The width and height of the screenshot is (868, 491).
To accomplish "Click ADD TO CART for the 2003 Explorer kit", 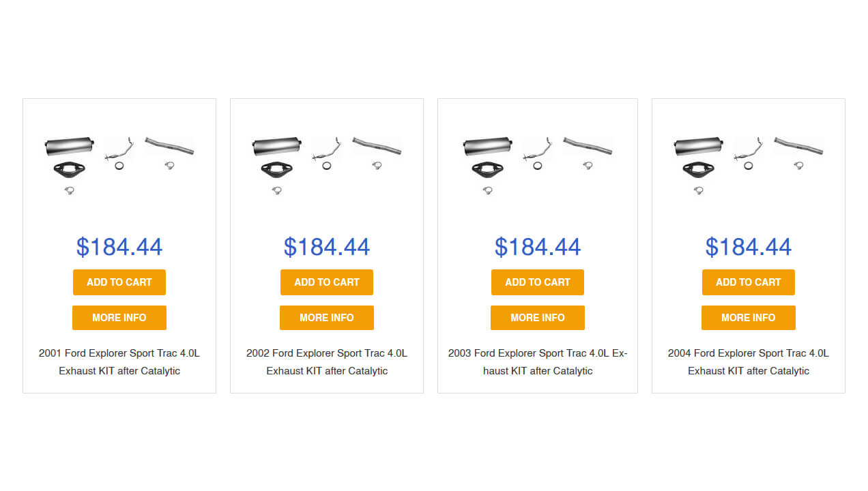I will click(537, 282).
